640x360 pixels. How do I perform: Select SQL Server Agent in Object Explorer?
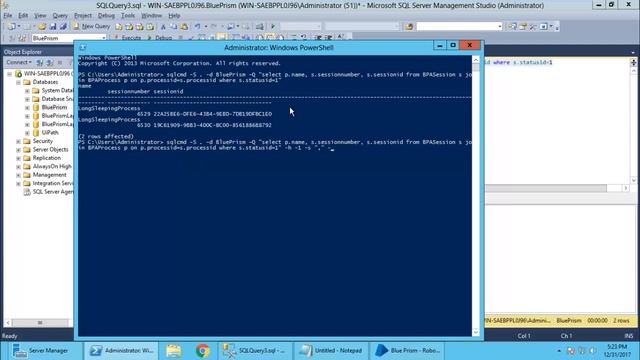click(53, 191)
